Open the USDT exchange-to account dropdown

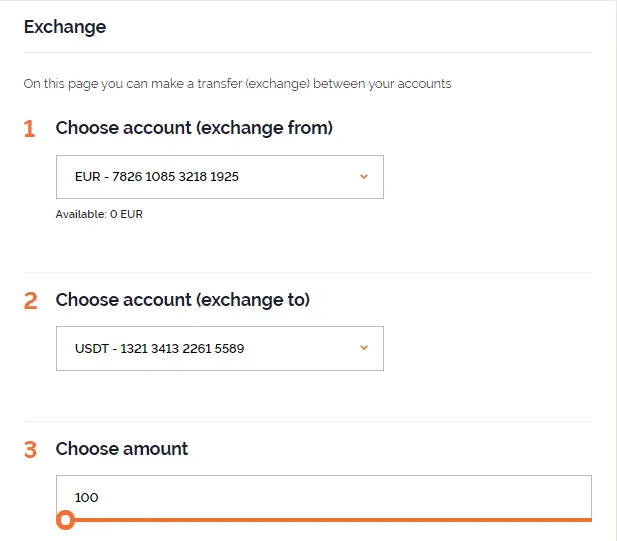tap(220, 348)
